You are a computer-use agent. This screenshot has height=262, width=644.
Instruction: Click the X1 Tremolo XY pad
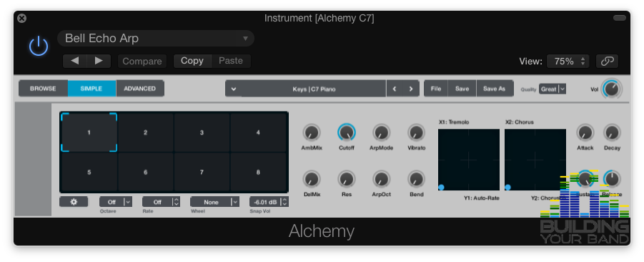[x=469, y=160]
